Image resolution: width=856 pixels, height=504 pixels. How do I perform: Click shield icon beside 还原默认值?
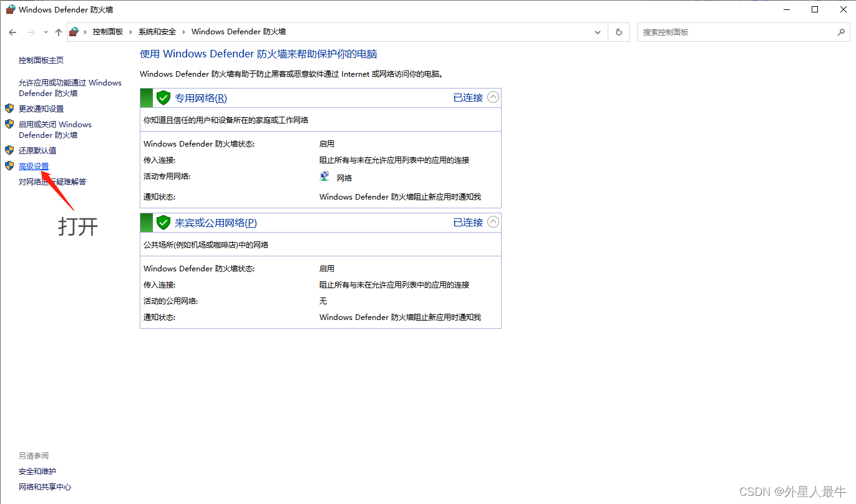pyautogui.click(x=9, y=150)
